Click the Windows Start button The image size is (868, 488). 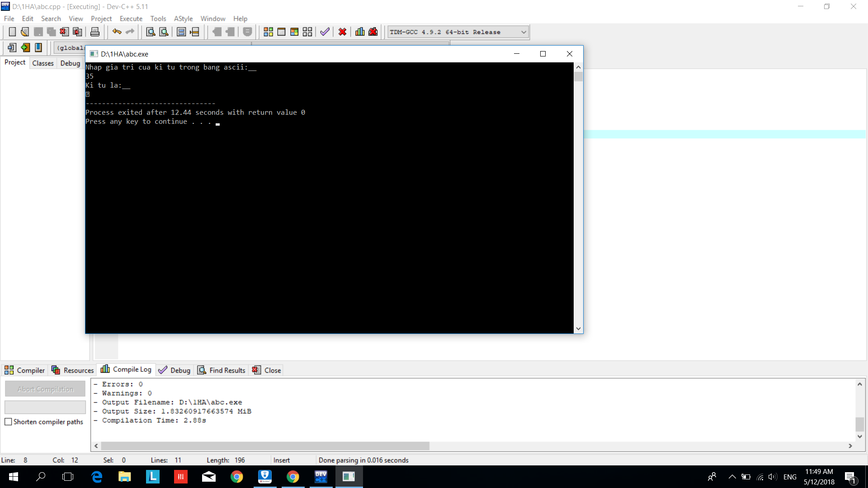point(14,477)
